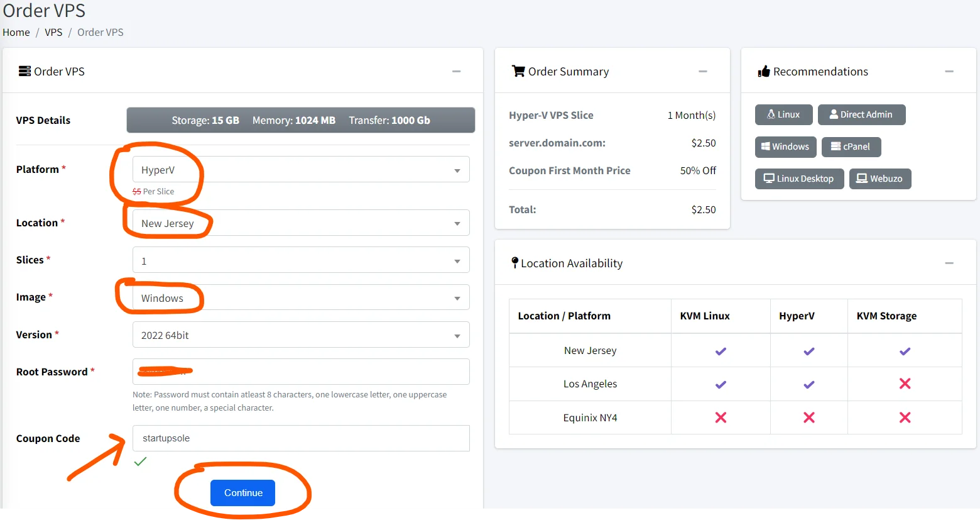Choose the Webuzo recommendation button

pyautogui.click(x=879, y=179)
